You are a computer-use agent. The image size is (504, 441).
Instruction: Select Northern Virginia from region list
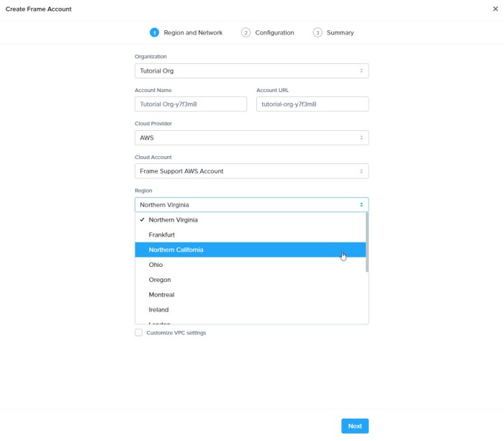(x=173, y=220)
